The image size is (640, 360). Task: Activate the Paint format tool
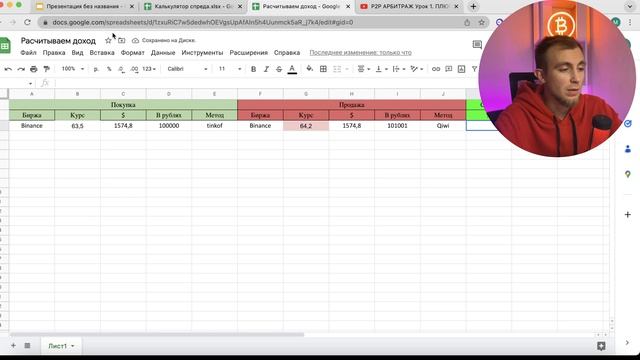click(x=47, y=69)
